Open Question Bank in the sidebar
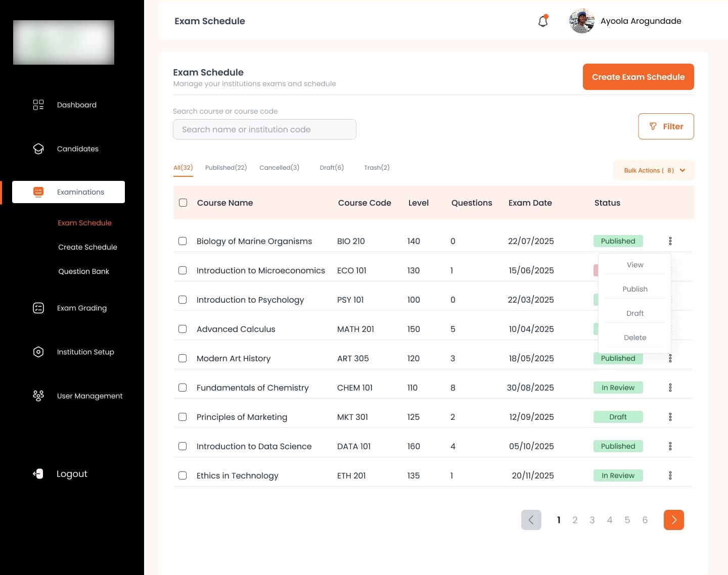728x575 pixels. (83, 271)
